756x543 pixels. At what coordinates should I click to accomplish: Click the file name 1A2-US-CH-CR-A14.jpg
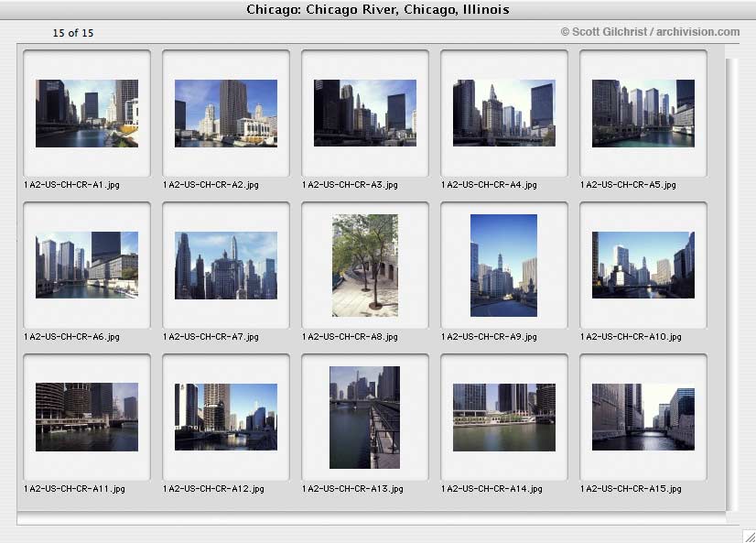point(491,488)
